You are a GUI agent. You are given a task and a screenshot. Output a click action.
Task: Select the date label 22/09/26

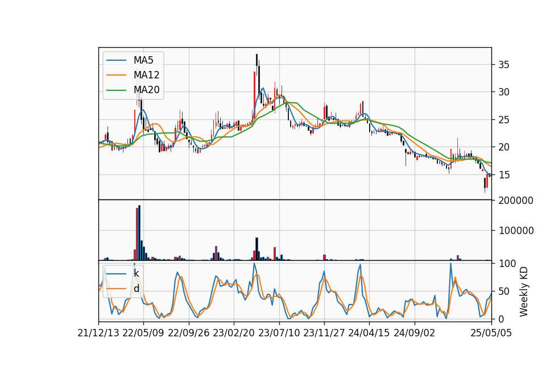(189, 333)
